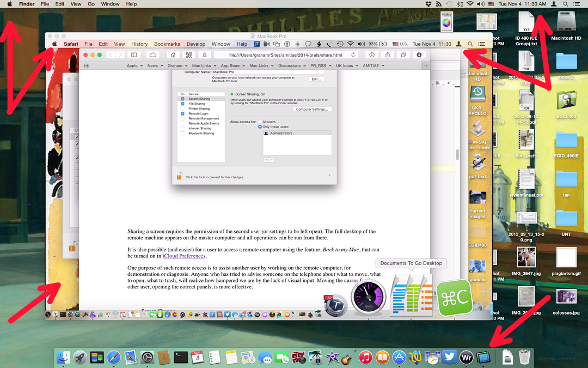Show all tabs icon in Safari toolbar
Viewport: 588px width, 368px height.
(403, 55)
